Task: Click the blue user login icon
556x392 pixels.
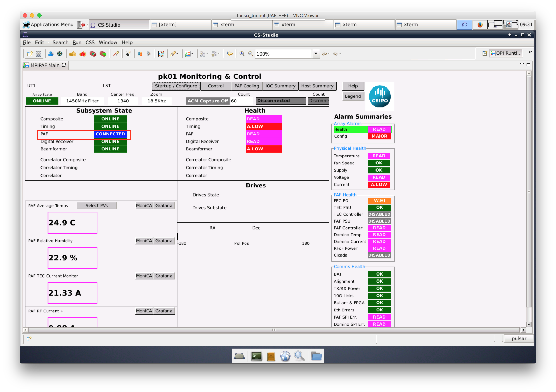Action: pyautogui.click(x=51, y=54)
